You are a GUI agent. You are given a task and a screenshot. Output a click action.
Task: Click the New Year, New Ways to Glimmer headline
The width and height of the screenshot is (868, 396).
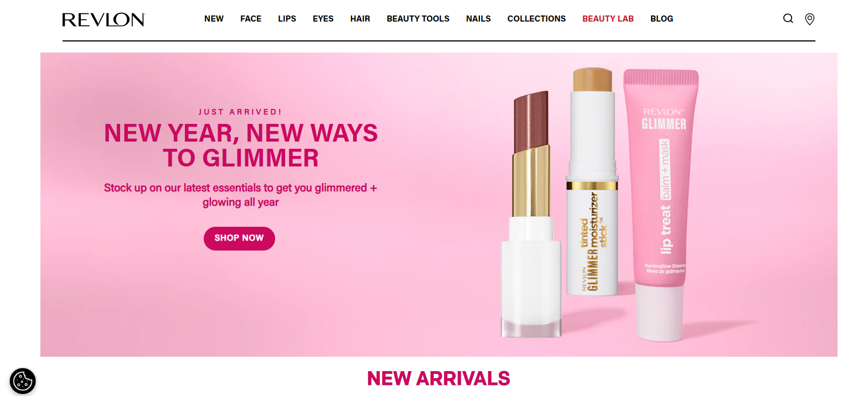[x=241, y=145]
